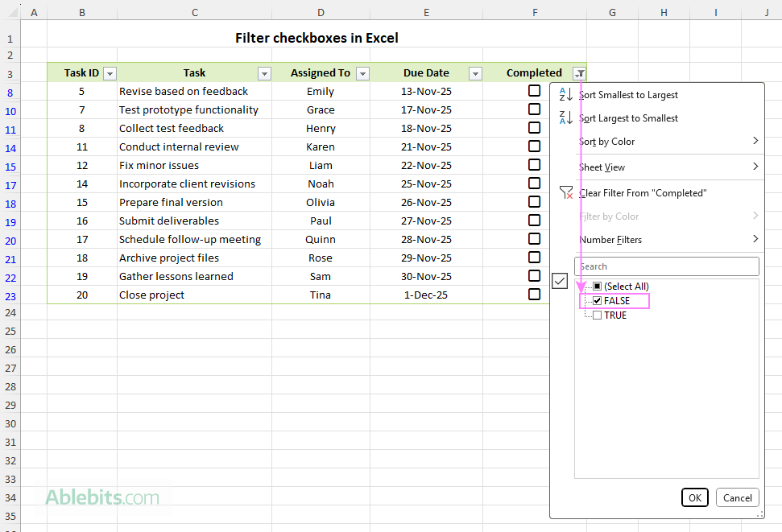Click the ascending A-Z sort icon

click(564, 94)
